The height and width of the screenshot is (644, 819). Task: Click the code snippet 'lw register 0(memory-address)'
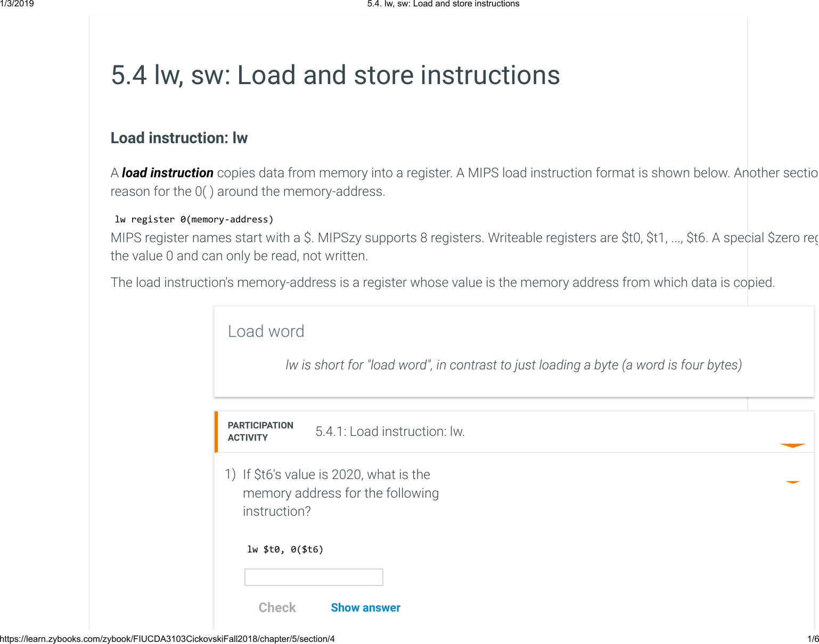[x=194, y=219]
